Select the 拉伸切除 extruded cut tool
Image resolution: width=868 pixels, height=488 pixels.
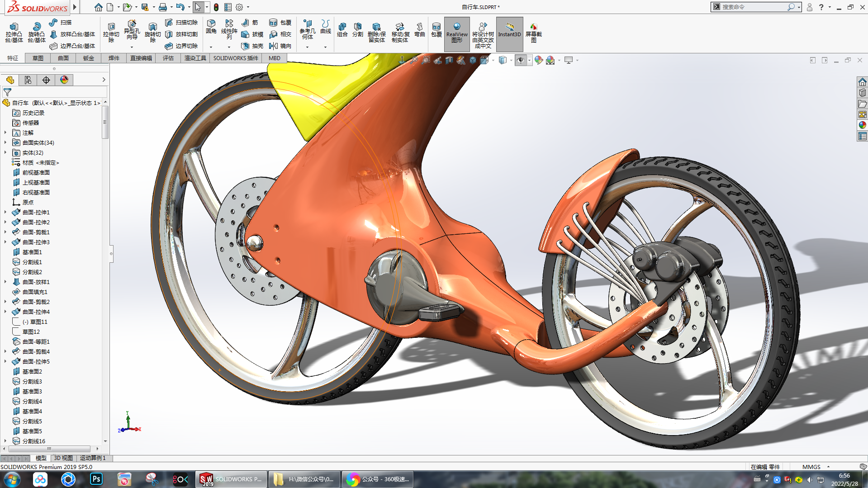(111, 33)
